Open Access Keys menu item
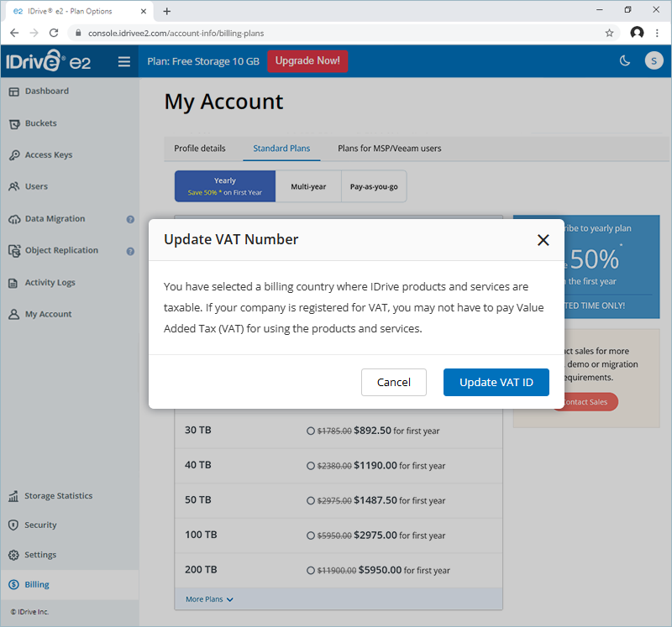The height and width of the screenshot is (627, 672). (x=49, y=155)
